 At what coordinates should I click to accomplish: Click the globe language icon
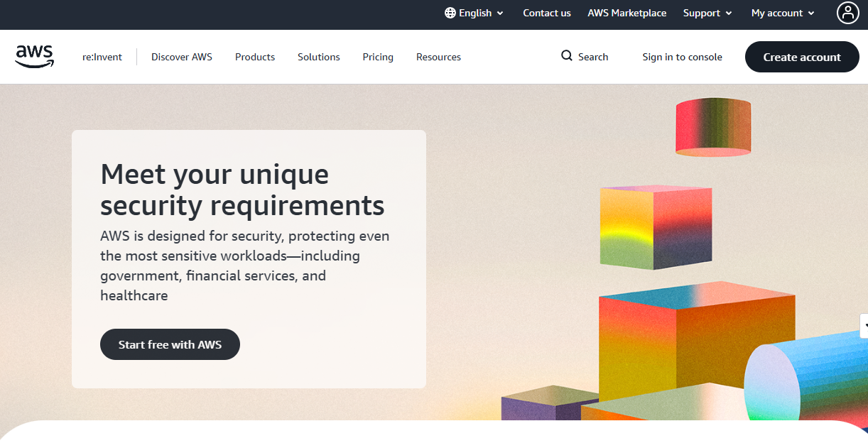pos(450,13)
